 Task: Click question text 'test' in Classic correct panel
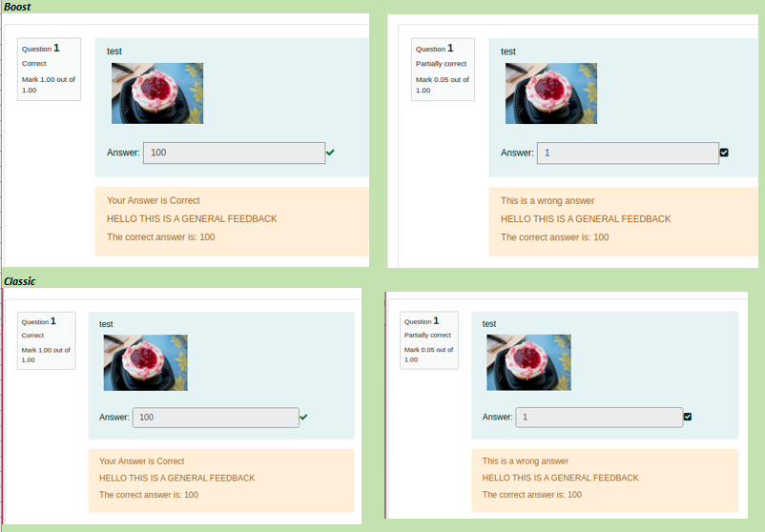pyautogui.click(x=106, y=324)
